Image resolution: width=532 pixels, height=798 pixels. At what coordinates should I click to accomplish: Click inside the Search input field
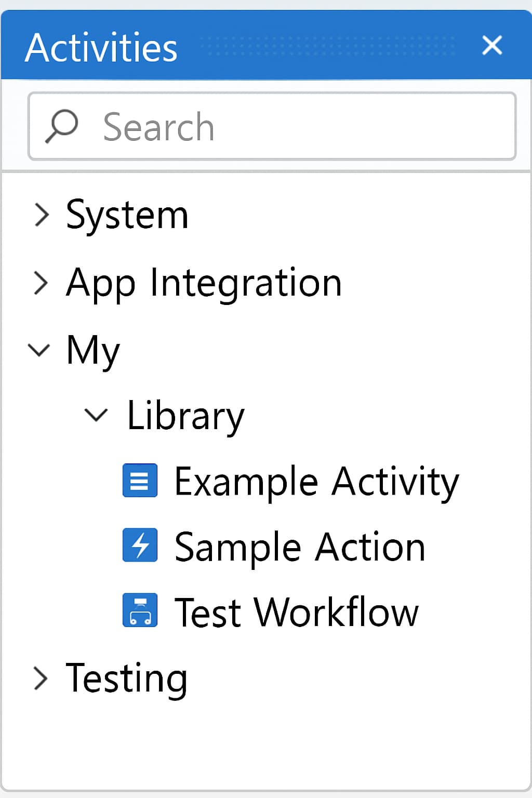click(x=270, y=125)
